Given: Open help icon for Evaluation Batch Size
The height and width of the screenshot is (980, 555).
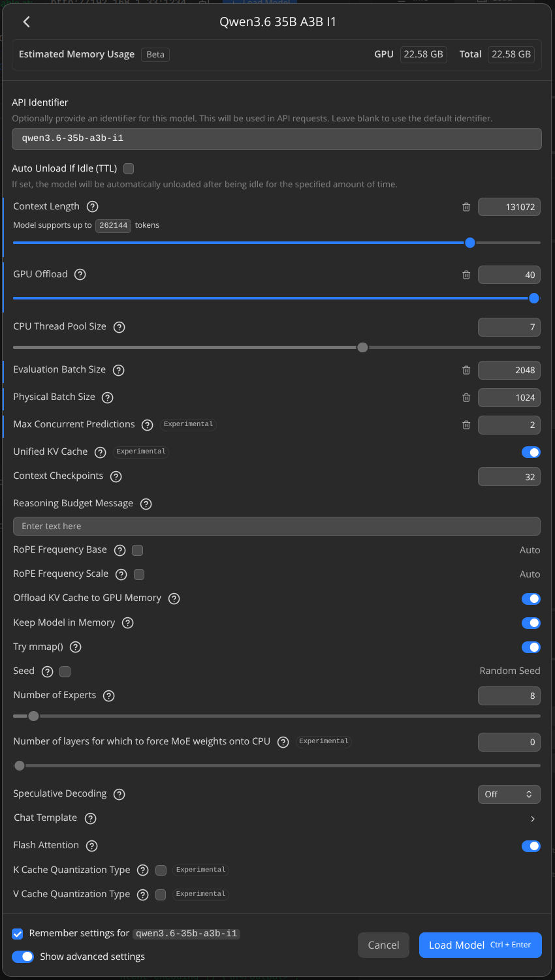Looking at the screenshot, I should pos(118,370).
